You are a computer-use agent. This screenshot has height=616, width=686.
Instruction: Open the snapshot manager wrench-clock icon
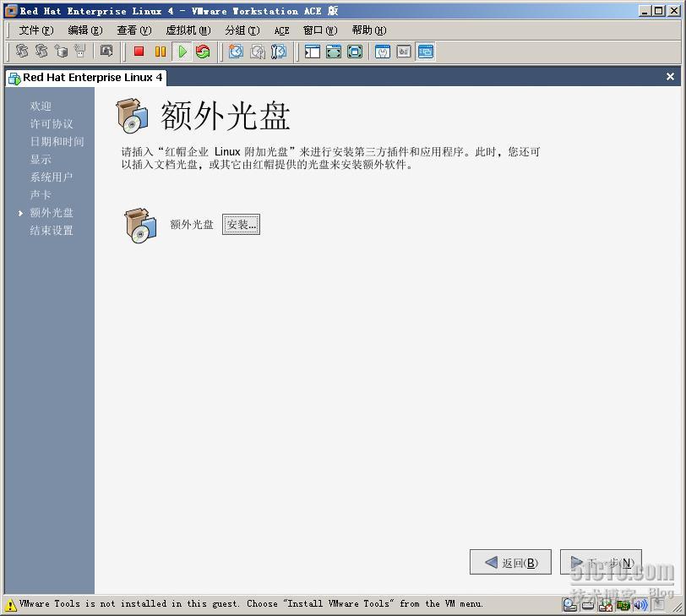tap(278, 52)
